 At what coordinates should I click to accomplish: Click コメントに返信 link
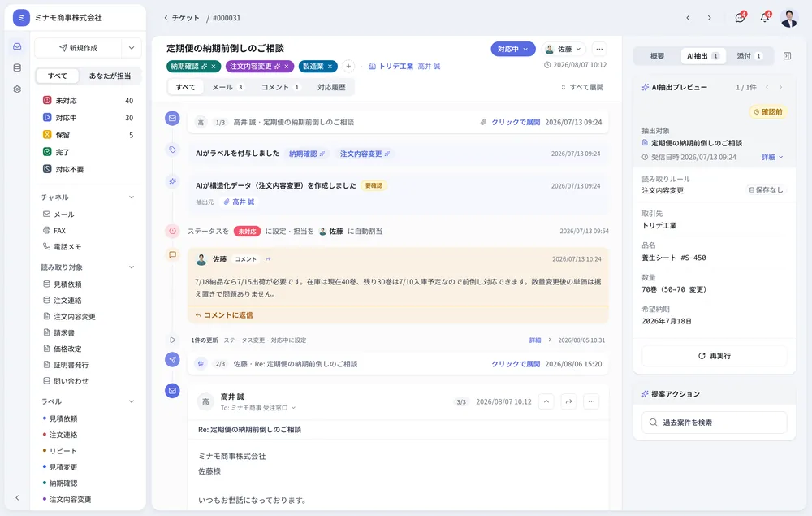pyautogui.click(x=224, y=315)
